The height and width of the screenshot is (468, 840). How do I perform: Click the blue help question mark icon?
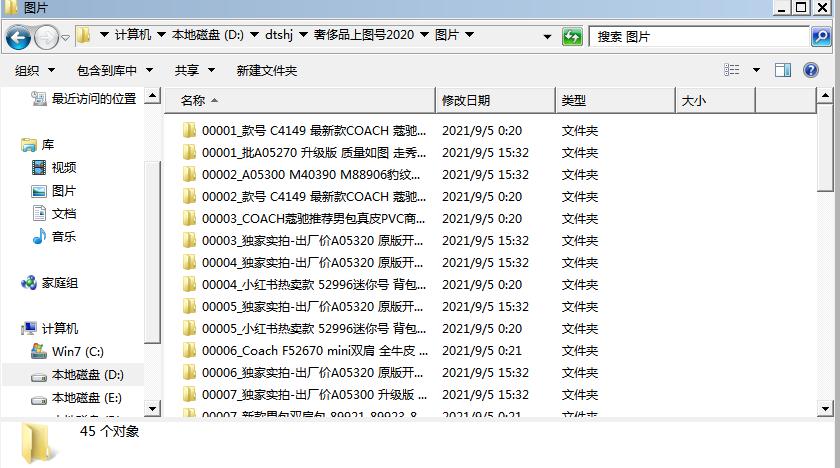(x=811, y=70)
